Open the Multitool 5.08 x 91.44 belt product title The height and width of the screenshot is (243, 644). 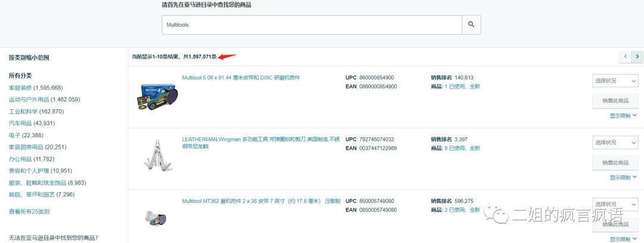241,77
